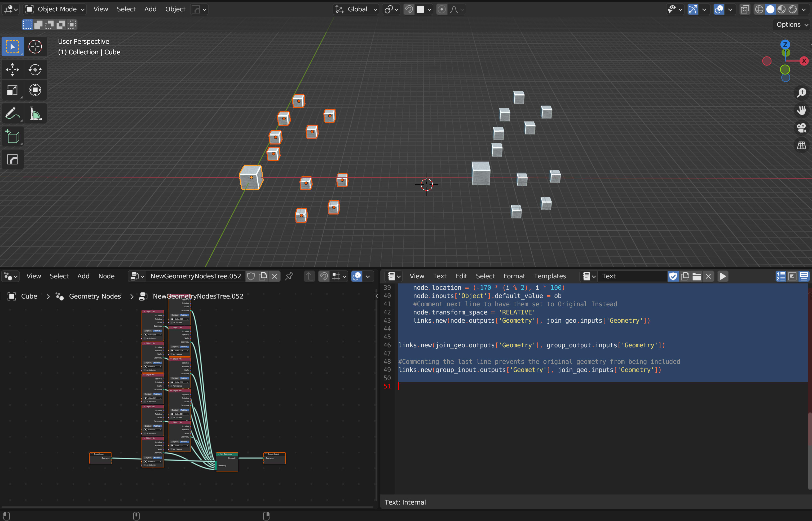Viewport: 812px width, 521px height.
Task: Select the Add Cube tool
Action: click(12, 136)
